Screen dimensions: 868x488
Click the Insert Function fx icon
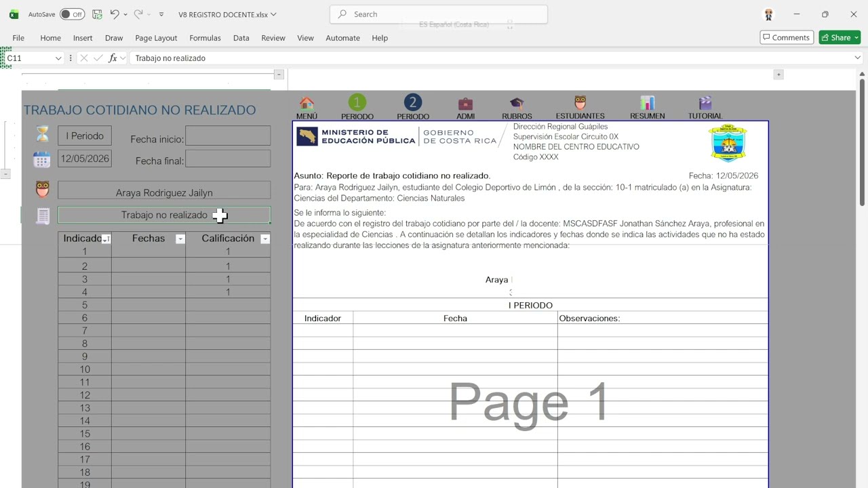(x=113, y=58)
